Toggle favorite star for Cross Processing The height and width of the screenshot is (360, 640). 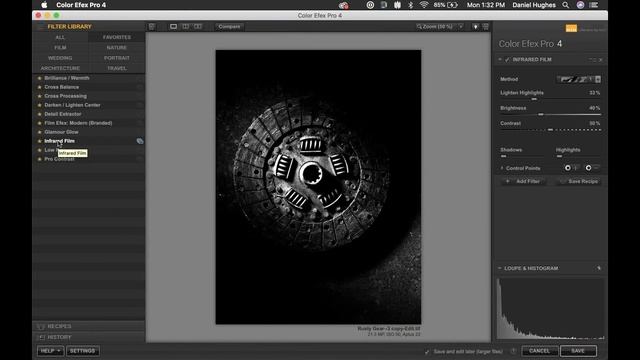[40, 96]
